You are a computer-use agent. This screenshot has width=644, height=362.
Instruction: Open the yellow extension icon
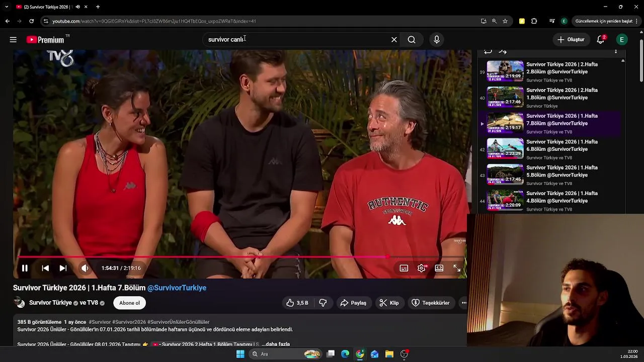coord(522,21)
